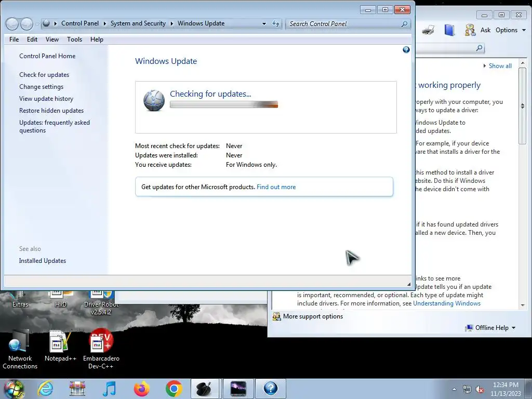Open the Options dropdown in Help window
532x399 pixels.
(x=511, y=30)
